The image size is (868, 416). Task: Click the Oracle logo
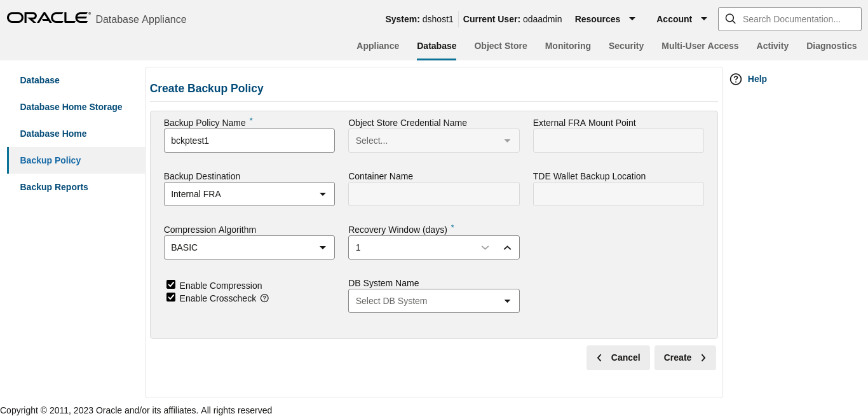point(49,18)
